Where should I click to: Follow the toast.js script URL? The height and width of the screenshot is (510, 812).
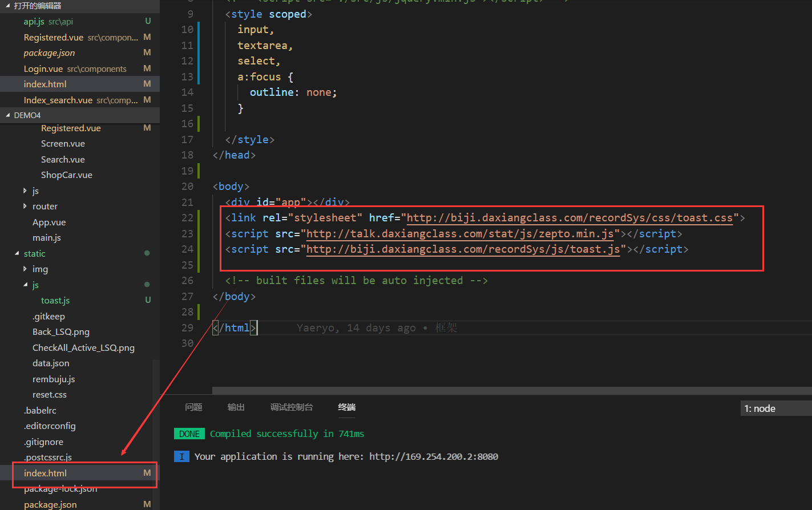pos(463,249)
